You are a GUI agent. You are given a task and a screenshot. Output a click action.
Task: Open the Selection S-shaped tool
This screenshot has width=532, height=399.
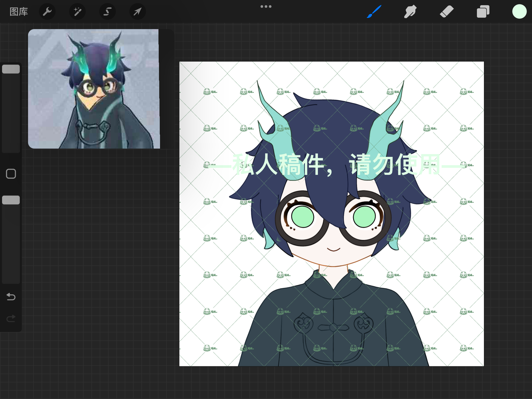(x=108, y=12)
